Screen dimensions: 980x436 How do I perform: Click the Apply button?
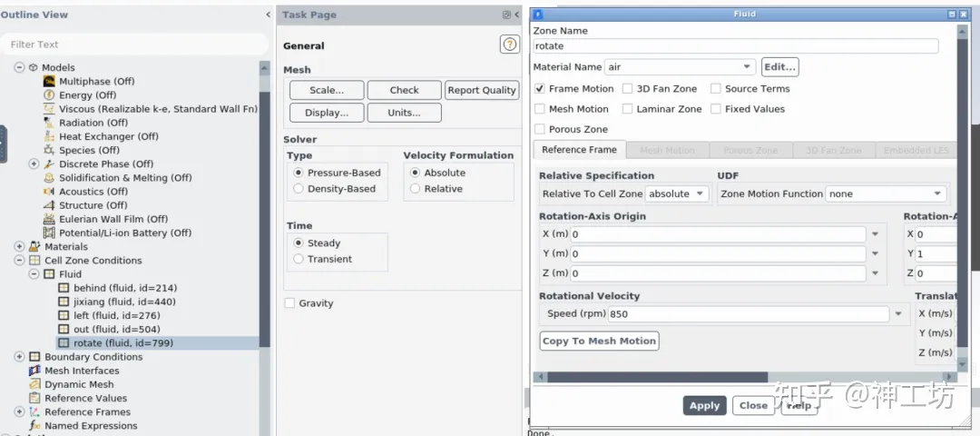coord(704,405)
